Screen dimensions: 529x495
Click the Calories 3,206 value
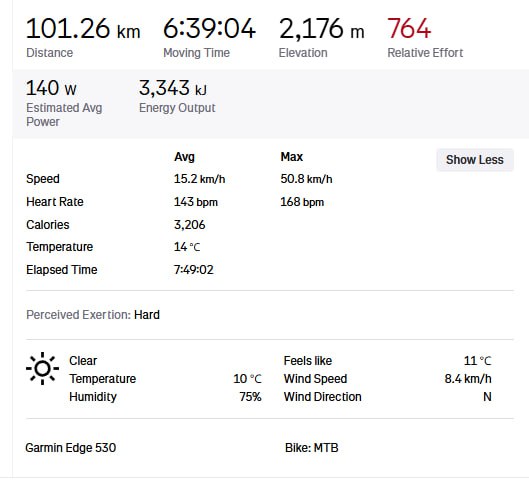pyautogui.click(x=190, y=225)
